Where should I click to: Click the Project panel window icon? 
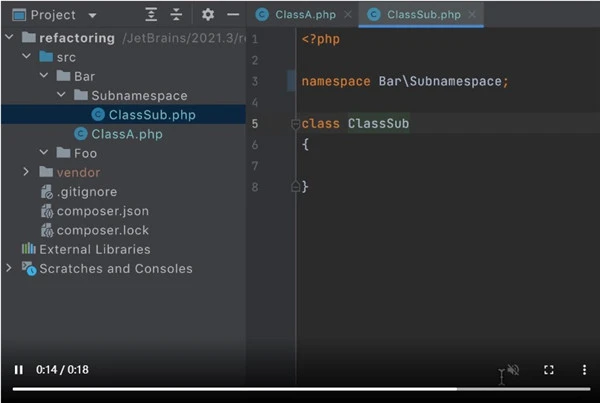[x=19, y=15]
